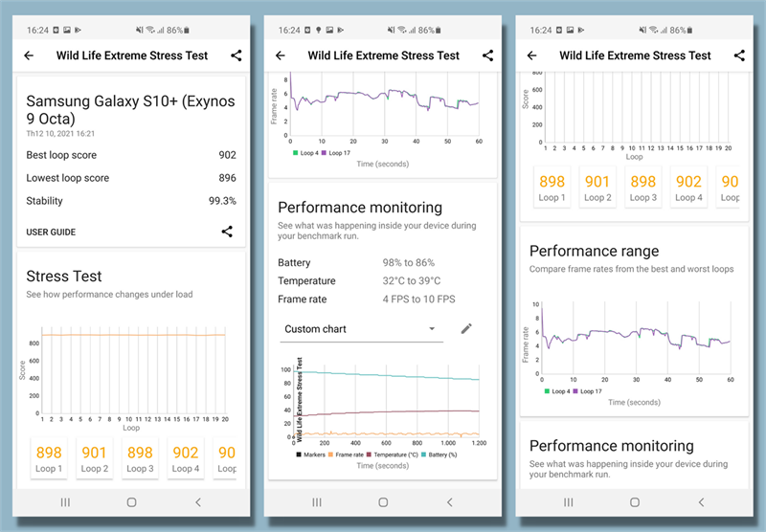Tap the Samsung Galaxy S10+ device name
Screen dimensions: 766x532
pos(130,110)
